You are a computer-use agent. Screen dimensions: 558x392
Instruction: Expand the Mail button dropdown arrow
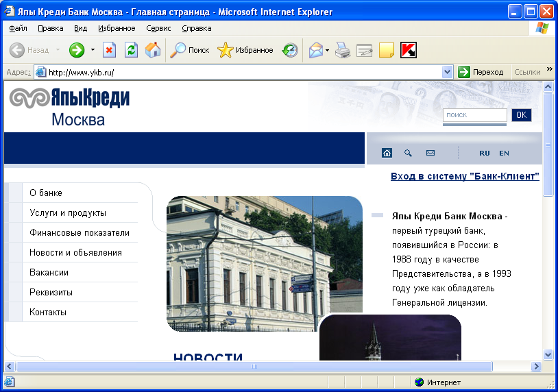328,50
